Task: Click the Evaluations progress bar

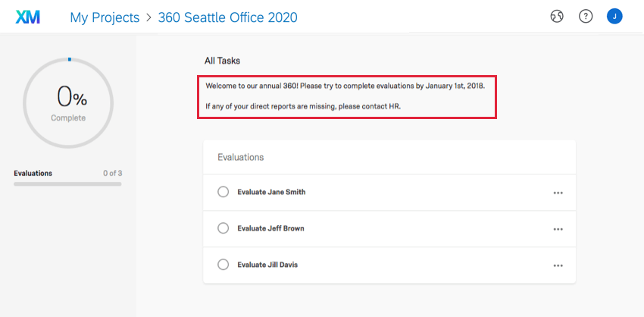Action: pyautogui.click(x=67, y=184)
